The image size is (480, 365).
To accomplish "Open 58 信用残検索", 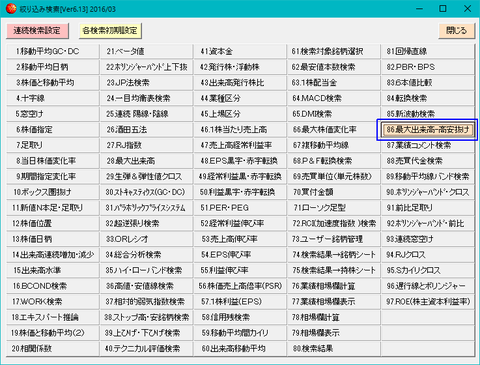I will (x=240, y=318).
